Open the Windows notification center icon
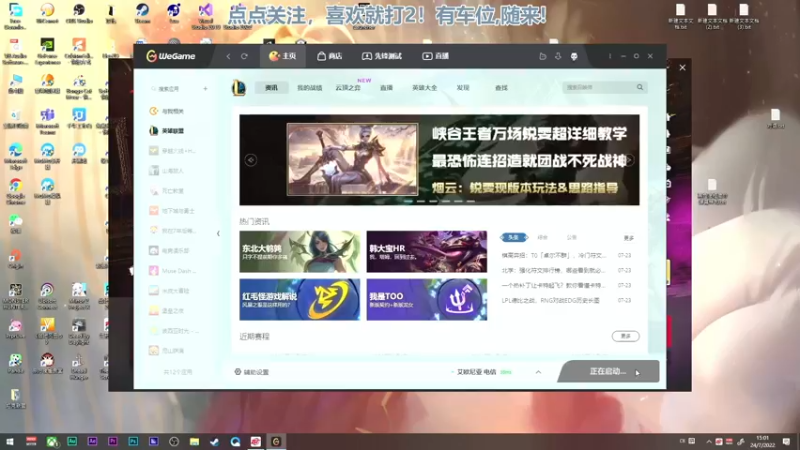 [787, 441]
